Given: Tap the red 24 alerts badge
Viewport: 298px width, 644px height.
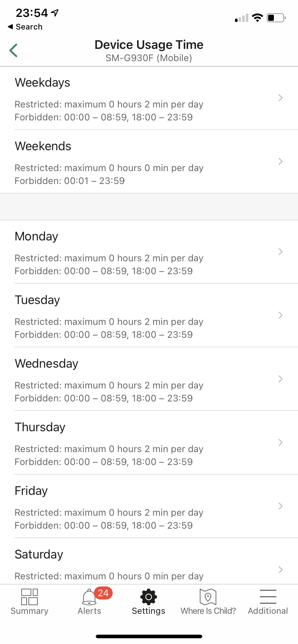Looking at the screenshot, I should tap(103, 593).
